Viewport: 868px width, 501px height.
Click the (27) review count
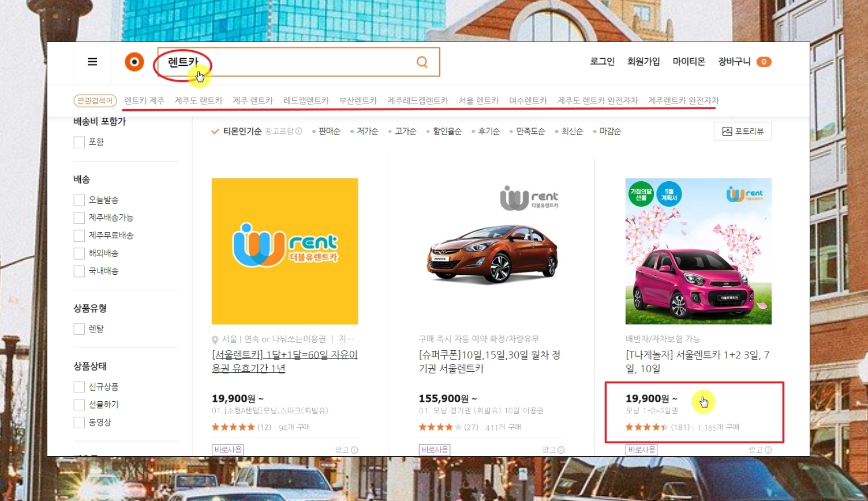(x=472, y=427)
